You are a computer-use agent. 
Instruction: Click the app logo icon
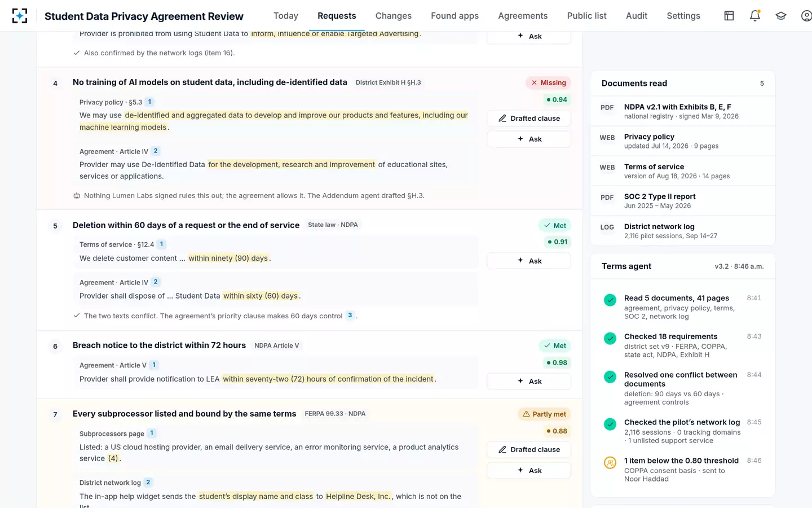click(x=20, y=16)
